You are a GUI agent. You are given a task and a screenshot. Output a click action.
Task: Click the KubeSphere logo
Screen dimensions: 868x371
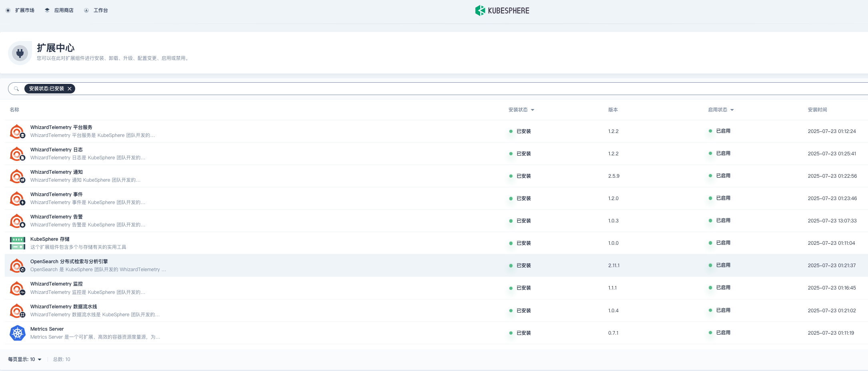pos(502,10)
